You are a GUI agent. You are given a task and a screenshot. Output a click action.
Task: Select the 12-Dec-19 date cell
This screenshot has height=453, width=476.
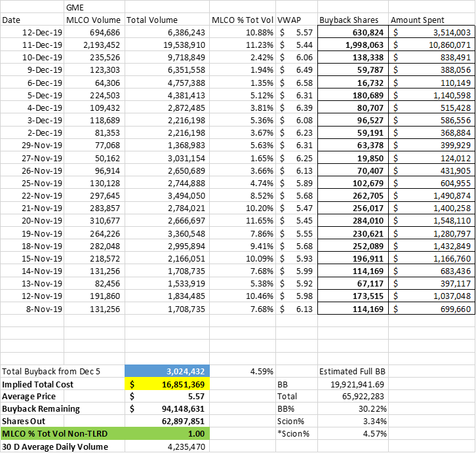click(x=43, y=32)
